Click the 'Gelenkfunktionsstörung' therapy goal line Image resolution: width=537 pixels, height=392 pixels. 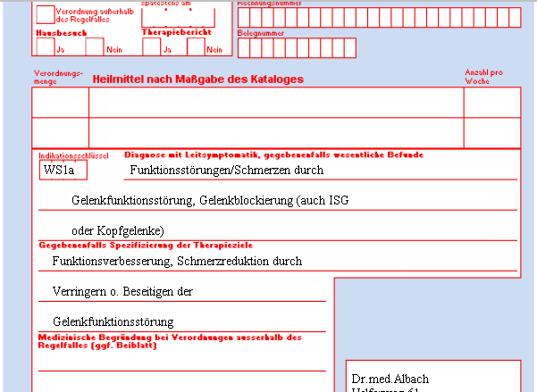[x=182, y=322]
